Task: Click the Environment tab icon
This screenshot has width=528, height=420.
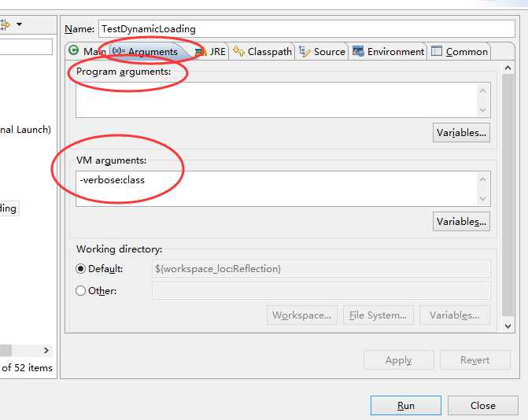Action: 358,51
